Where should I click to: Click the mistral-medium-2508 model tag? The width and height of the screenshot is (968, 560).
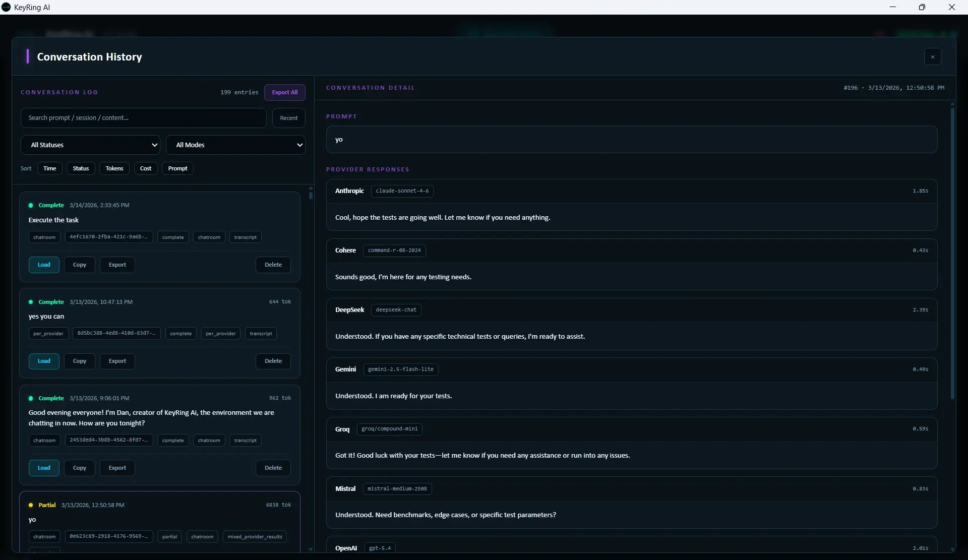click(397, 488)
